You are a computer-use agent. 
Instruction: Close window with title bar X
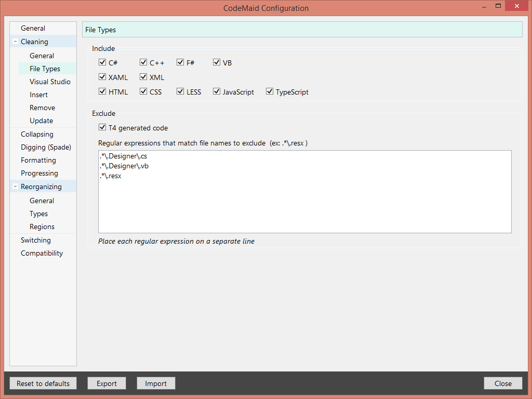(x=517, y=6)
